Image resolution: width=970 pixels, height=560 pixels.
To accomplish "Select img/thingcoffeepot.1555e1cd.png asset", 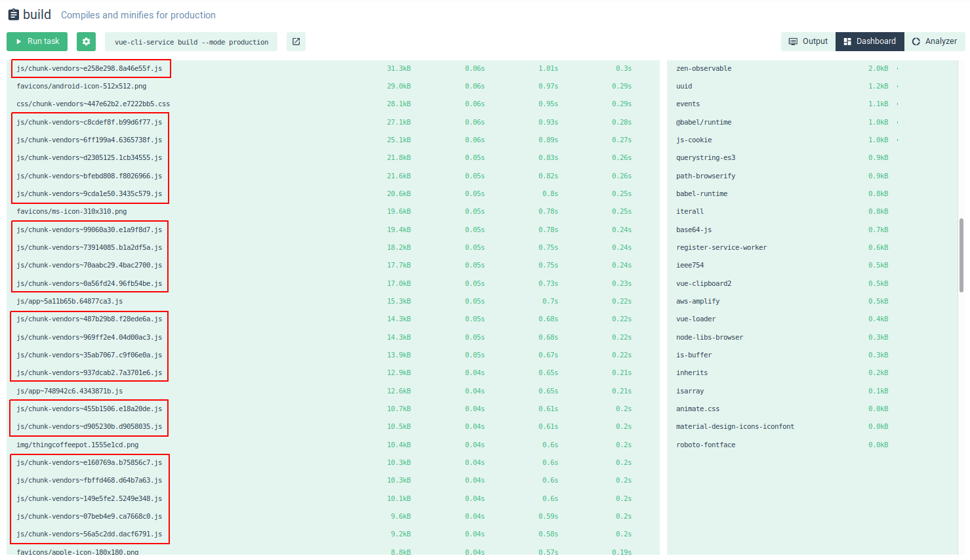I will (77, 445).
